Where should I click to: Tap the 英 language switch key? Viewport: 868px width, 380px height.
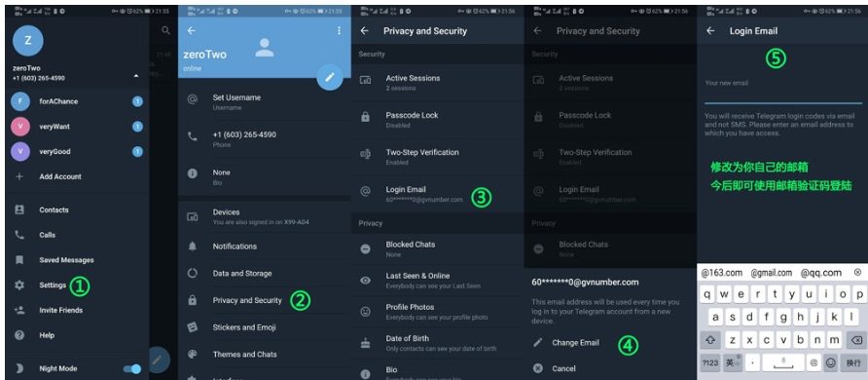[x=732, y=362]
